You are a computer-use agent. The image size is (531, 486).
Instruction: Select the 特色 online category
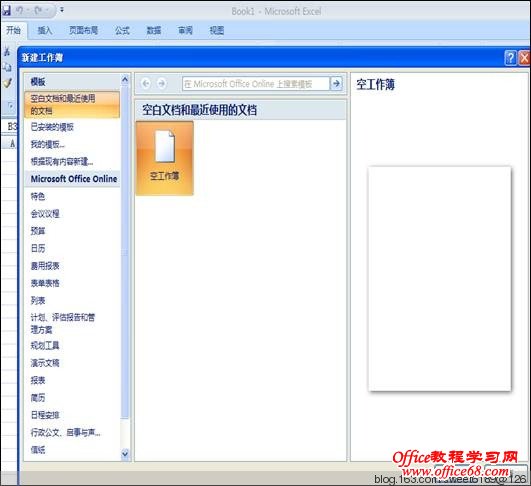pos(38,196)
